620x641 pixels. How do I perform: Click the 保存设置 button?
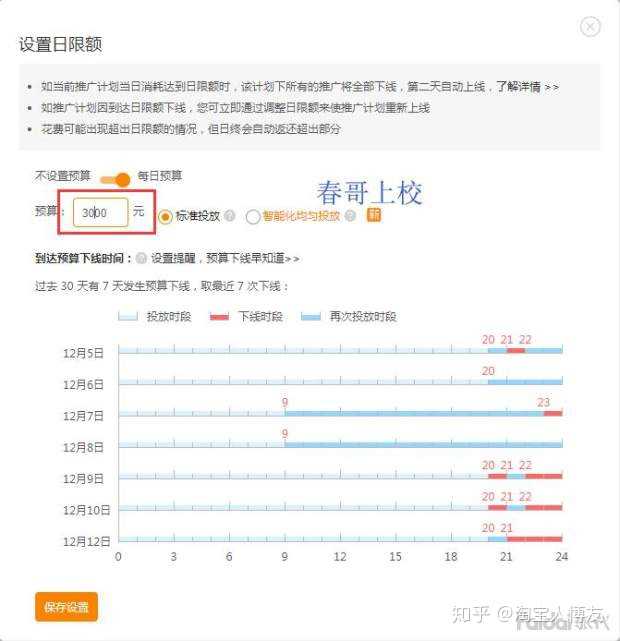pos(66,607)
